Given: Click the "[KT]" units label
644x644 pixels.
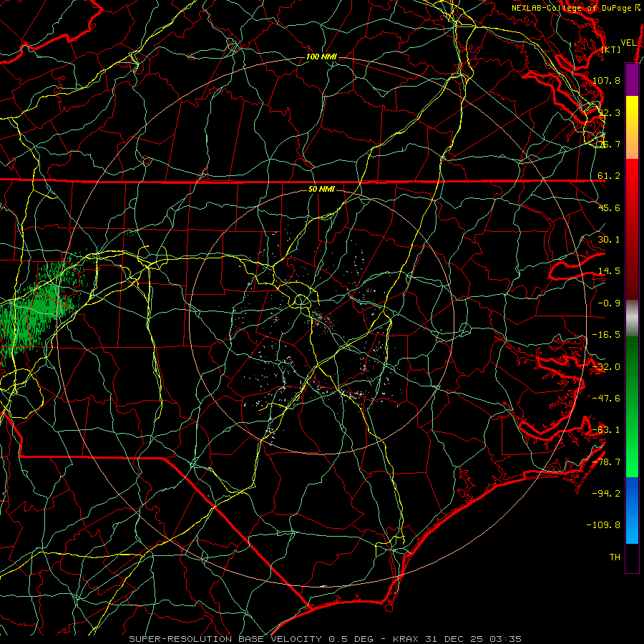Looking at the screenshot, I should (x=611, y=49).
